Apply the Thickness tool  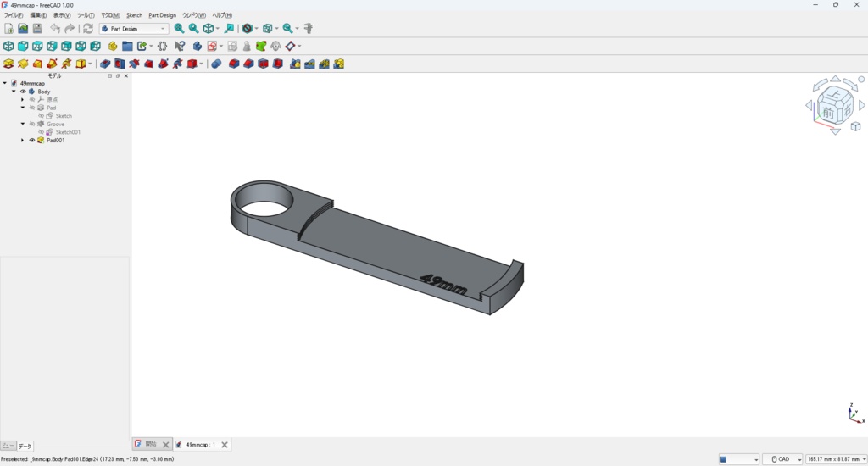[x=277, y=64]
